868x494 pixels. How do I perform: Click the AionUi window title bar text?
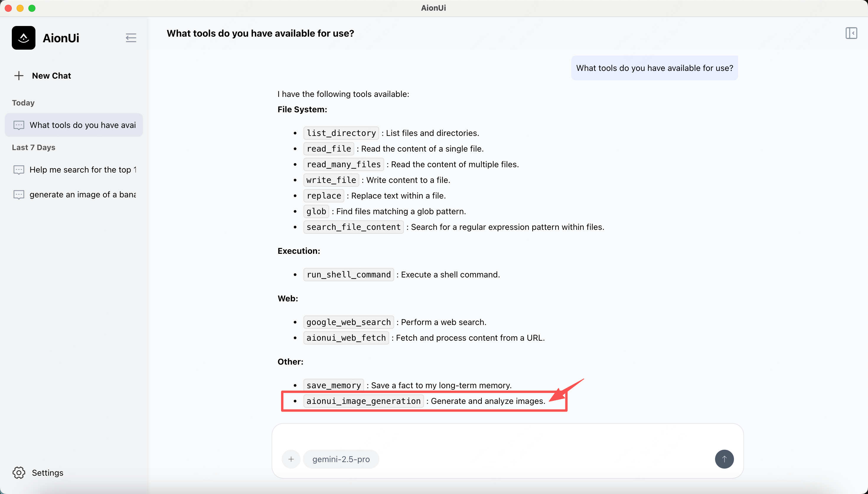point(433,8)
